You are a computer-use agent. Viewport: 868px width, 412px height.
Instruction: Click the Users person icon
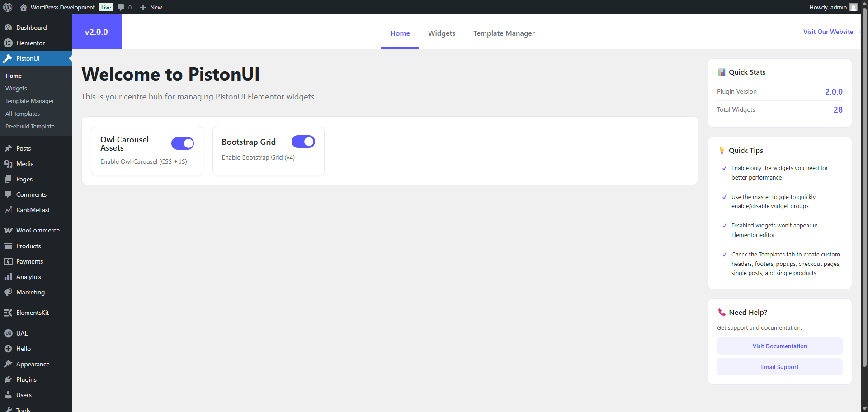click(8, 395)
